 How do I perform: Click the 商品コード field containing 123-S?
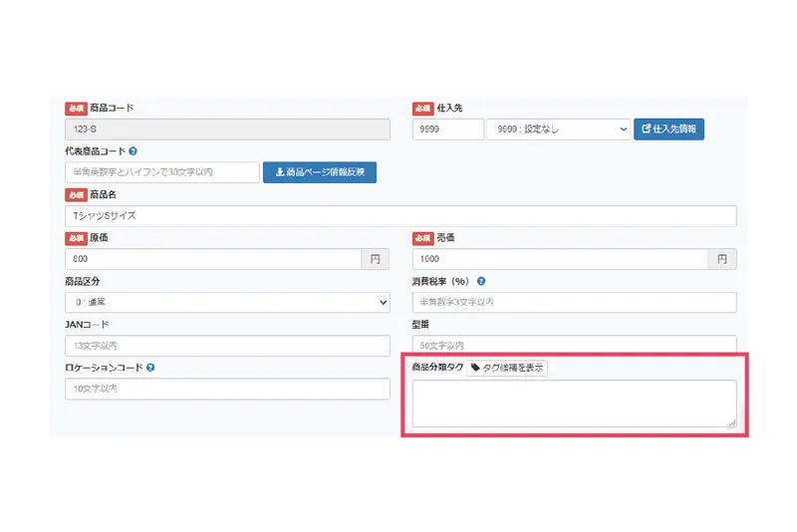coord(228,130)
